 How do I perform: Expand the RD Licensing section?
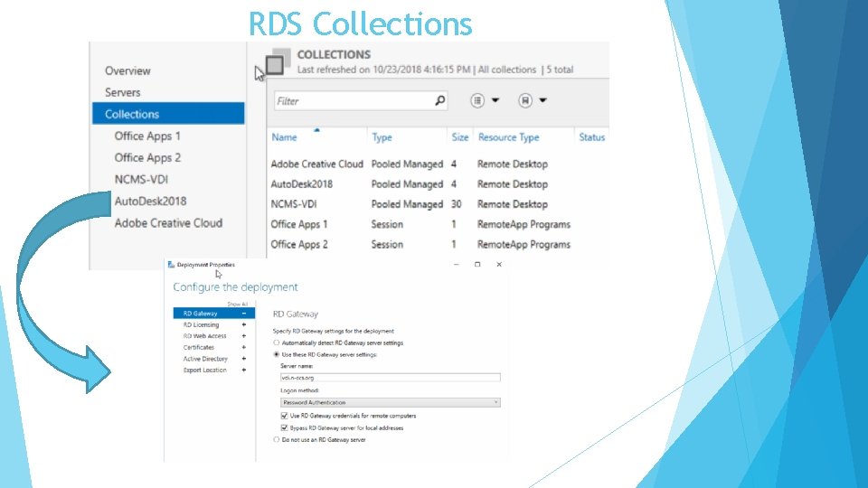click(x=243, y=324)
